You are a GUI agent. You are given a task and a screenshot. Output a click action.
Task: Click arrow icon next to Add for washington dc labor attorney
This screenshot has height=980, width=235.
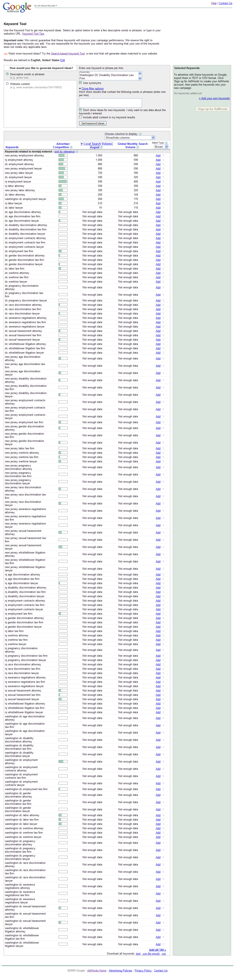(163, 815)
